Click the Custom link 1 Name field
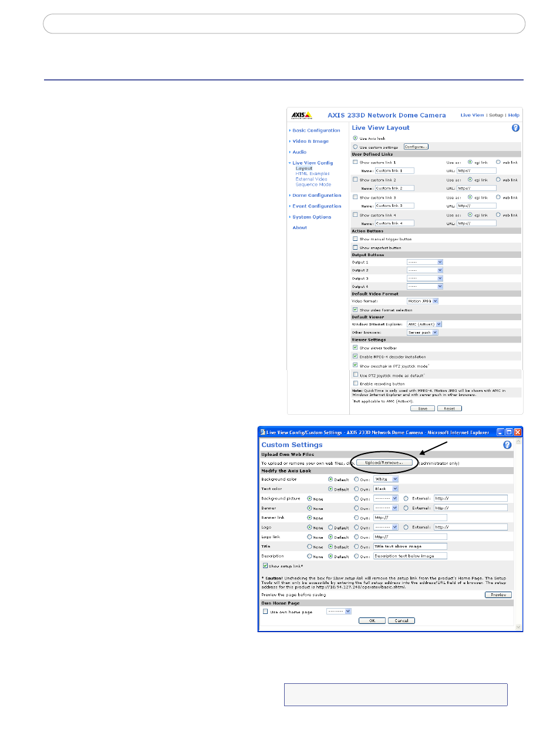 point(394,171)
